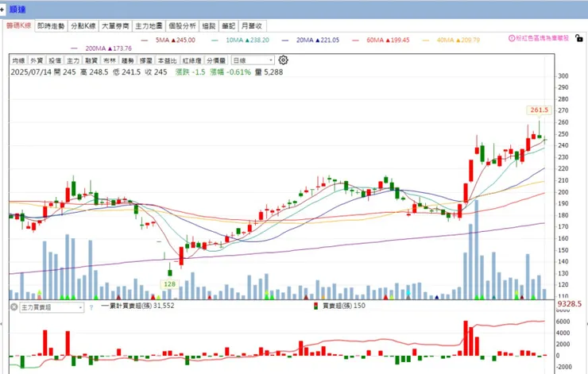This screenshot has height=374, width=588.
Task: Click the unlock padlock icon
Action: [x=579, y=38]
